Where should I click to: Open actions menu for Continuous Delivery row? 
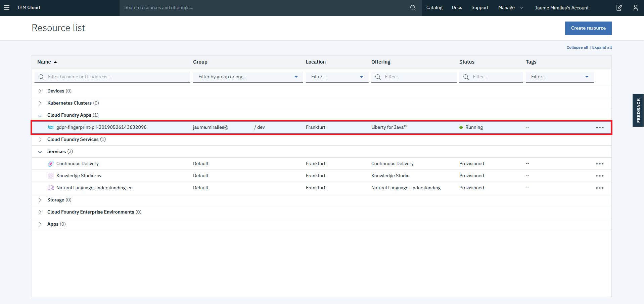click(x=600, y=164)
